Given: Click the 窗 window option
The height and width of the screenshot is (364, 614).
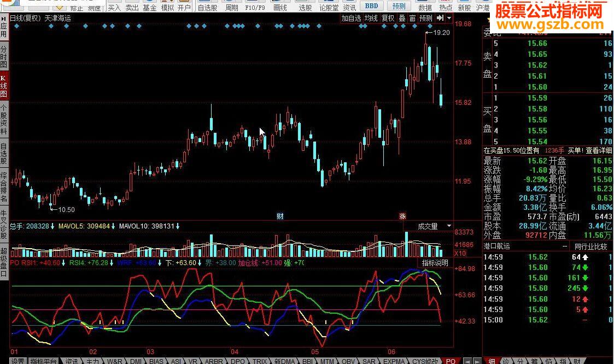Looking at the screenshot, I should pos(412,18).
